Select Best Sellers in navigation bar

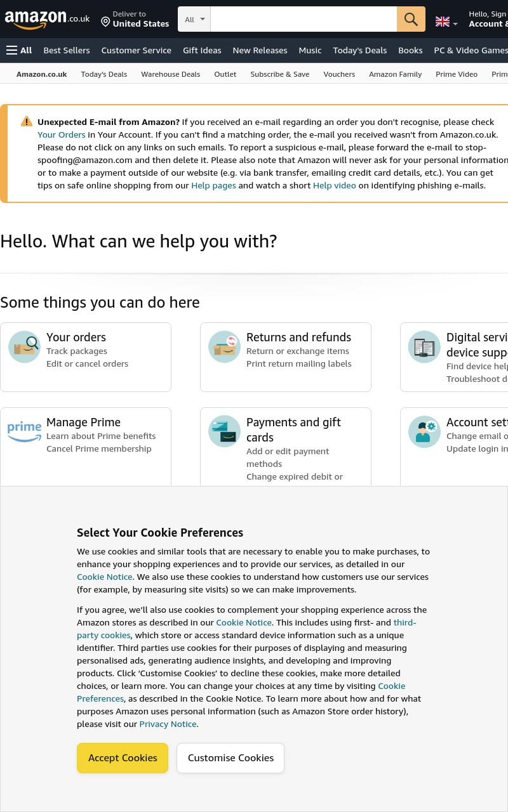(67, 50)
